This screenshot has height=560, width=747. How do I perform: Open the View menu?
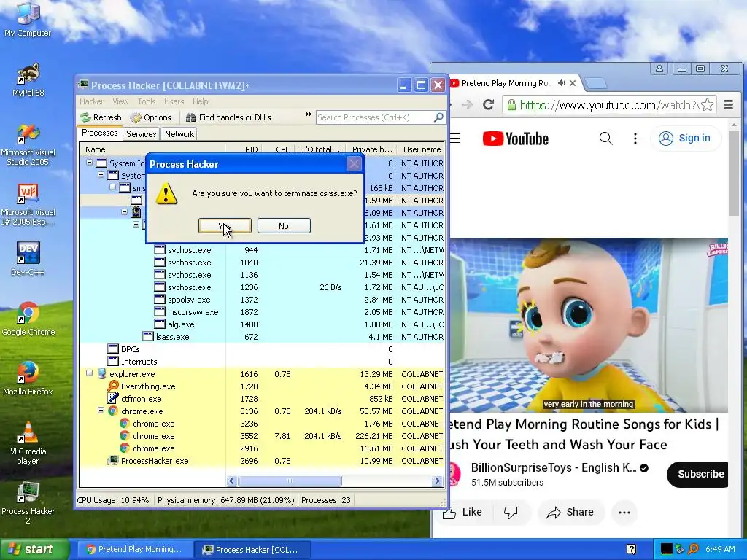120,101
